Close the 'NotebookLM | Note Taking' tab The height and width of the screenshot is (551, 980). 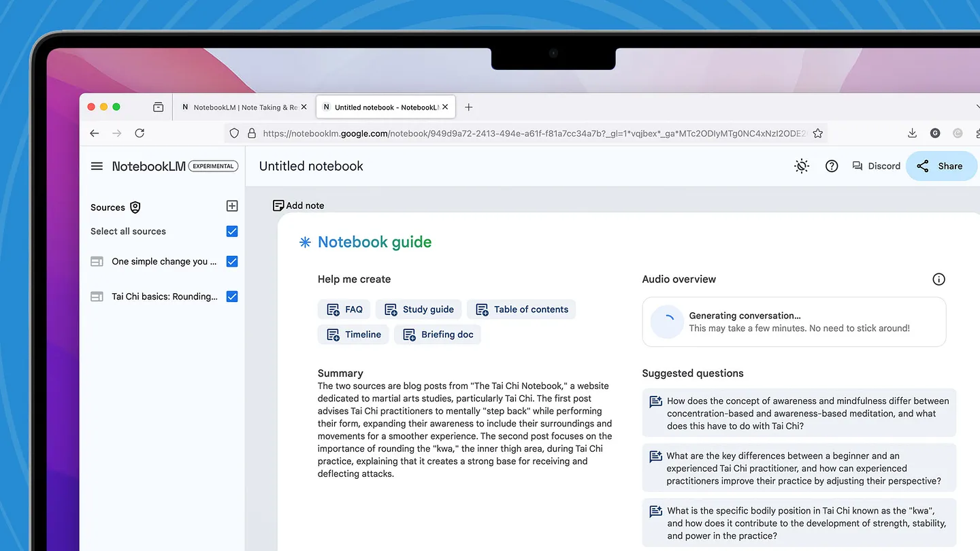(x=304, y=107)
